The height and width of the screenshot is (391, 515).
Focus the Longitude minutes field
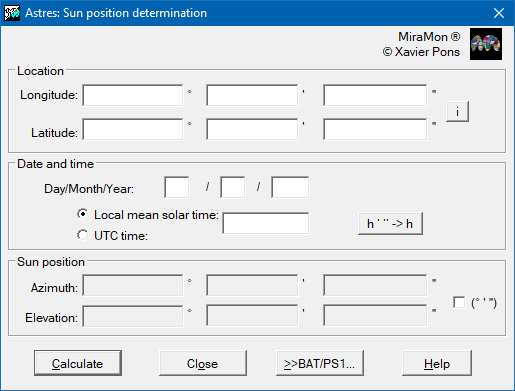point(252,95)
